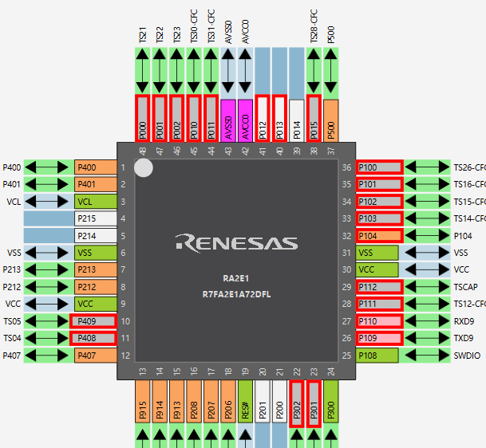Select the VCC pin at pin 9
This screenshot has width=486, height=448.
96,304
